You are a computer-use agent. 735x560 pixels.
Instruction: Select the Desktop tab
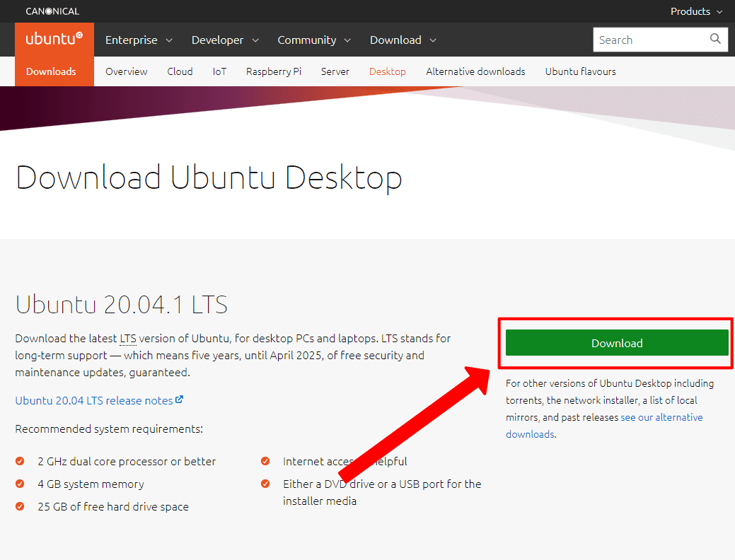(387, 71)
